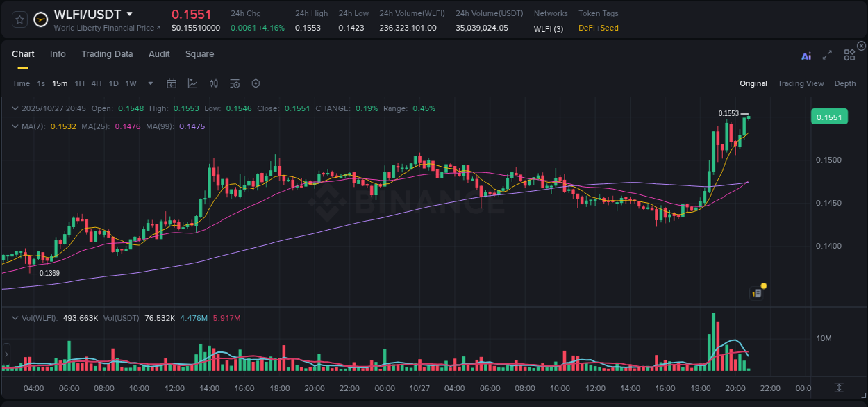Open the chart settings hexagon icon

(256, 83)
